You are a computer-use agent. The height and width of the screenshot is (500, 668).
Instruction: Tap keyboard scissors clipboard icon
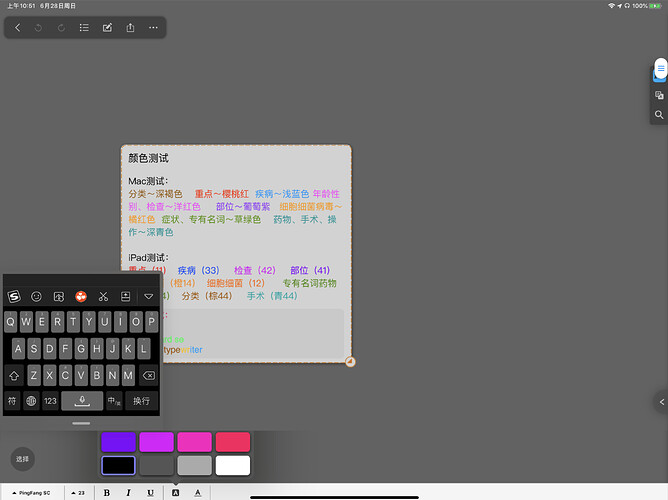click(103, 296)
